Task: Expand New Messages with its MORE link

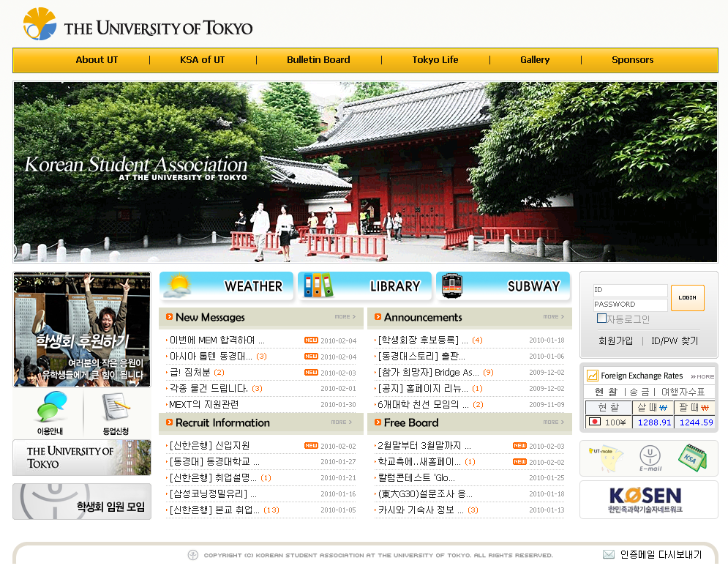Action: pyautogui.click(x=345, y=317)
